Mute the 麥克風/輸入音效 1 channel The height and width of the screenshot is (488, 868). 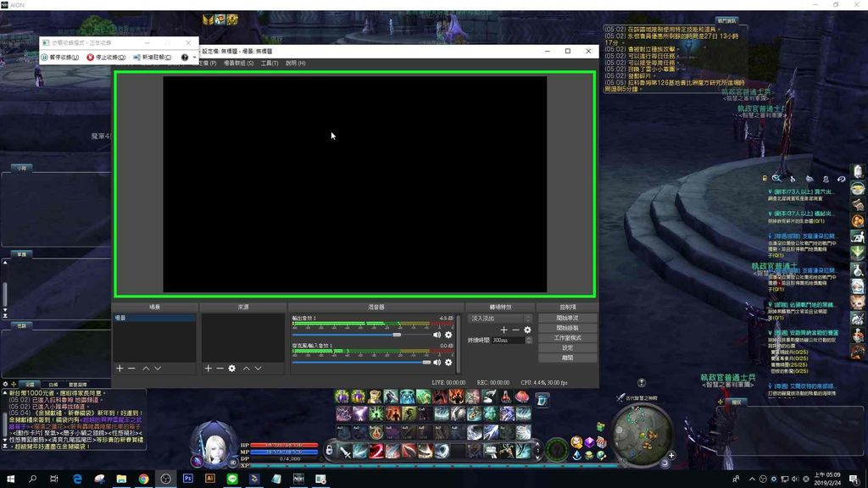[437, 363]
